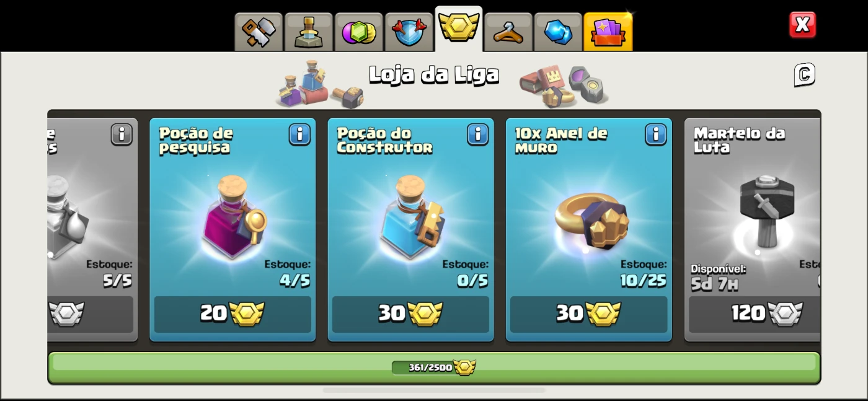Open the highlighted purple cards tab
This screenshot has width=868, height=401.
[608, 32]
